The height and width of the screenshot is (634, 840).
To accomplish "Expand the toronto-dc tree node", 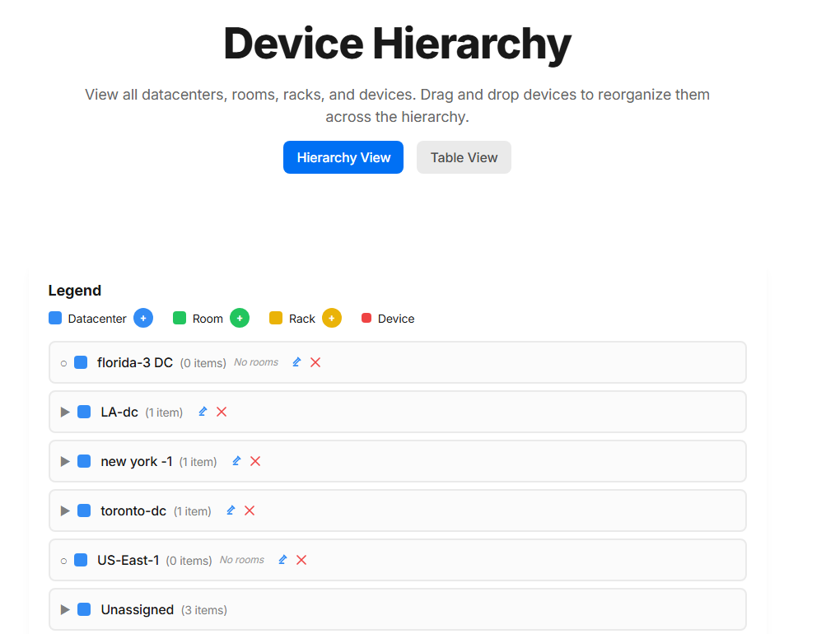I will [65, 510].
